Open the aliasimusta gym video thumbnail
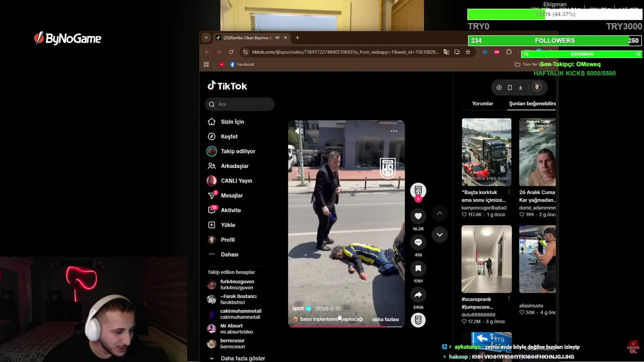This screenshot has height=362, width=644. pyautogui.click(x=537, y=259)
